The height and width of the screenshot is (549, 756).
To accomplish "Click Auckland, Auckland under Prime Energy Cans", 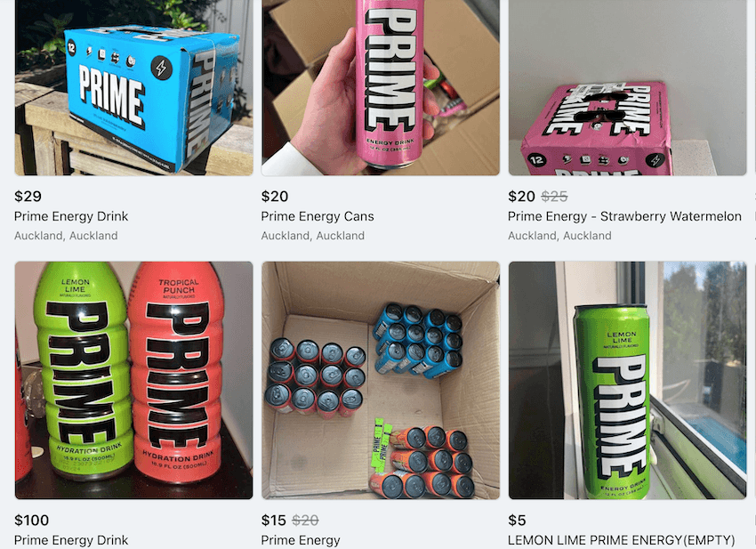I will pyautogui.click(x=312, y=236).
